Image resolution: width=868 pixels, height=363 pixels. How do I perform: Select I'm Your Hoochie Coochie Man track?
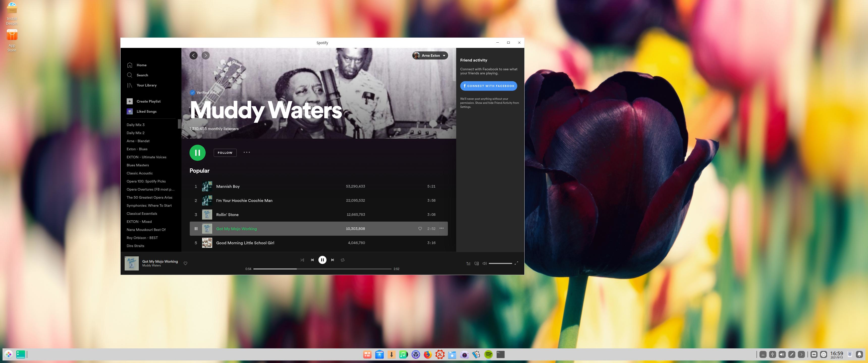(319, 200)
